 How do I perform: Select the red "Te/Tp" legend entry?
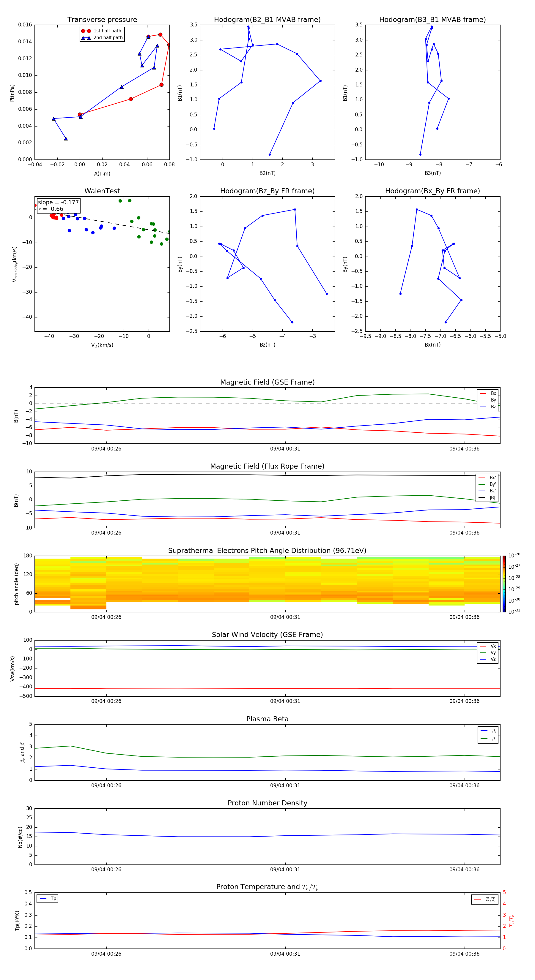(x=485, y=899)
